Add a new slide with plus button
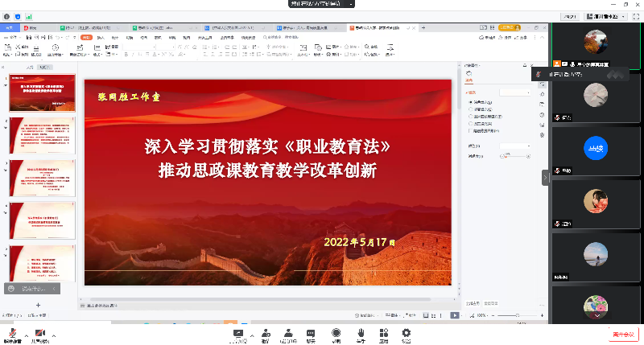The height and width of the screenshot is (345, 644). [38, 305]
